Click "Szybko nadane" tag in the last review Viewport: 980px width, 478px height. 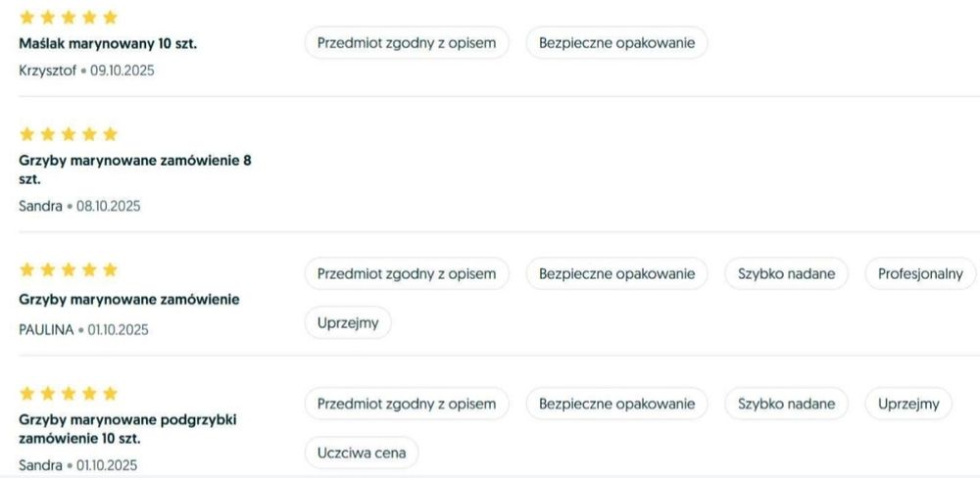click(x=786, y=404)
